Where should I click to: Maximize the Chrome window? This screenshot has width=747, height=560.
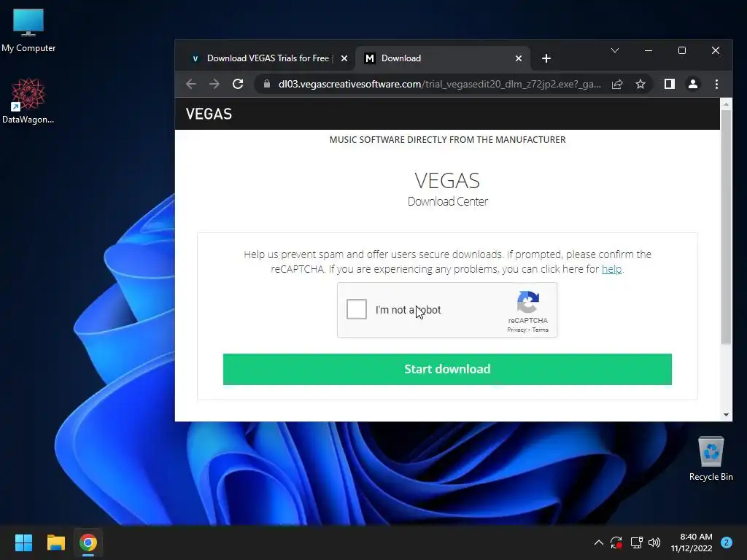coord(682,50)
